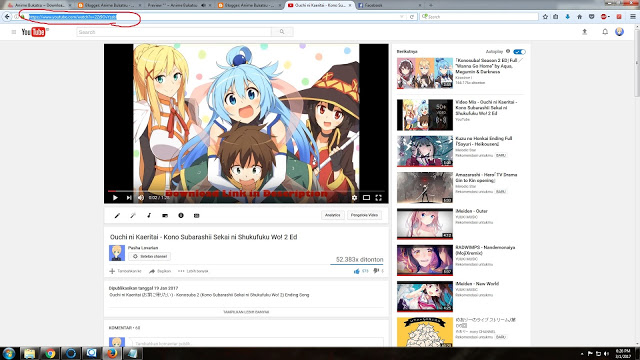Reload the page with the refresh button

tap(412, 17)
